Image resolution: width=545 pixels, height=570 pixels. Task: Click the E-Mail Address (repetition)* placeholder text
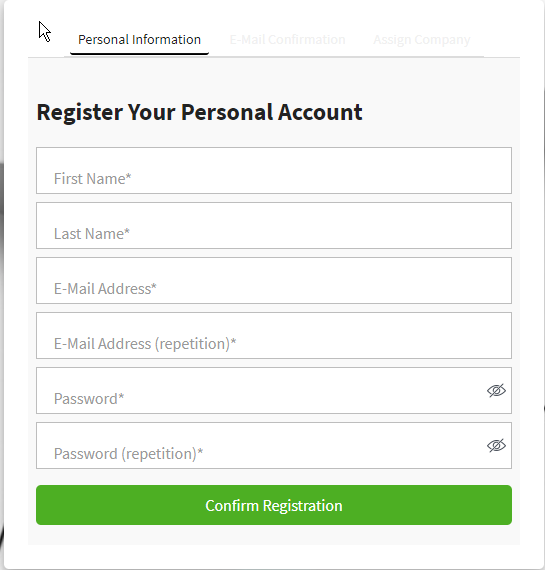tap(145, 344)
